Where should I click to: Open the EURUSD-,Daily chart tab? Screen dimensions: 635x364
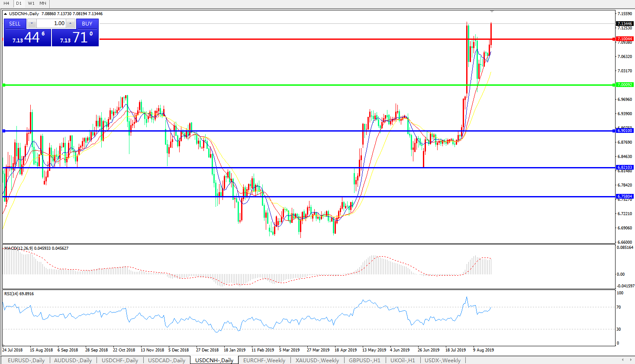coord(26,360)
